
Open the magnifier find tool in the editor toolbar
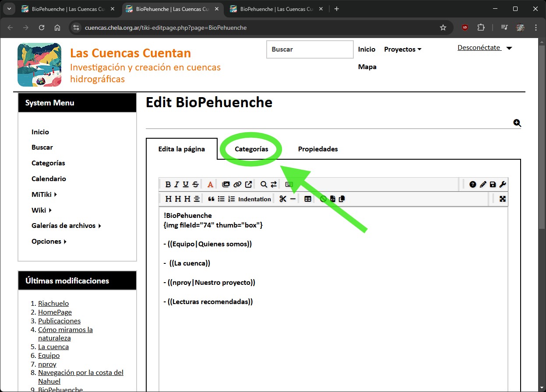pyautogui.click(x=264, y=185)
